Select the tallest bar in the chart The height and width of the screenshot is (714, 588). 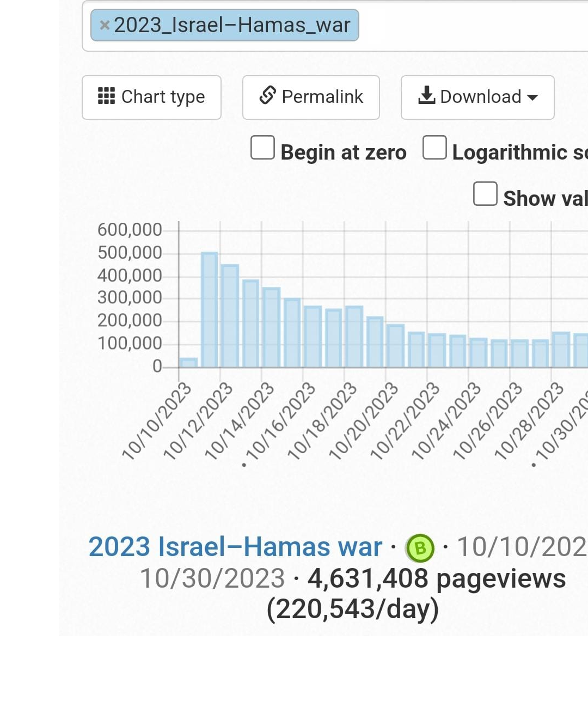pyautogui.click(x=210, y=309)
